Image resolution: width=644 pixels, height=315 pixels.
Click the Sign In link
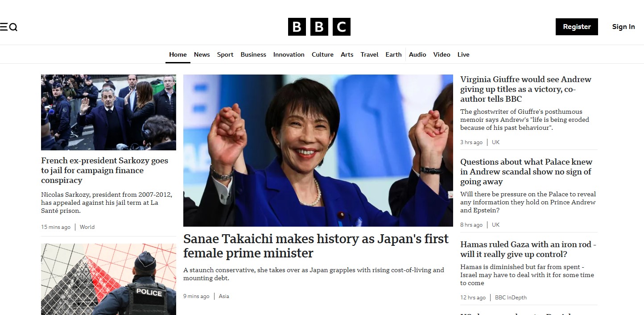pyautogui.click(x=623, y=27)
